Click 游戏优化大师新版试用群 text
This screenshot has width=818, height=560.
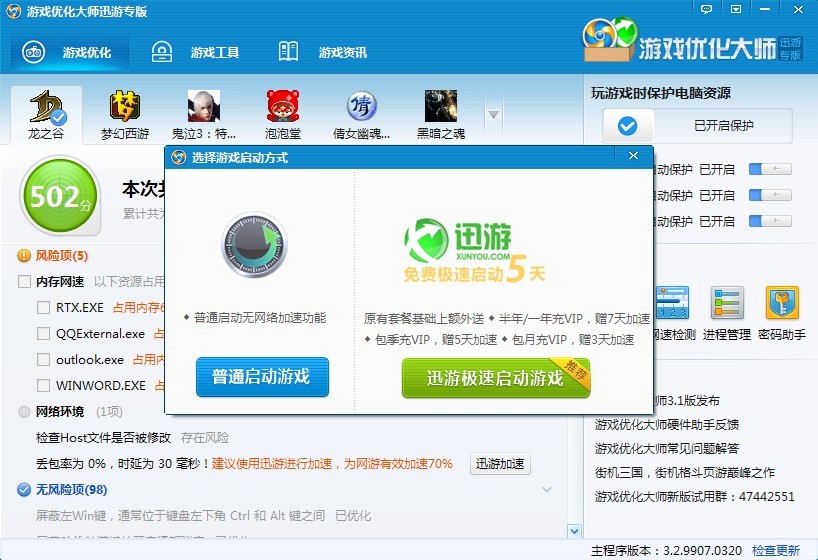tap(694, 496)
